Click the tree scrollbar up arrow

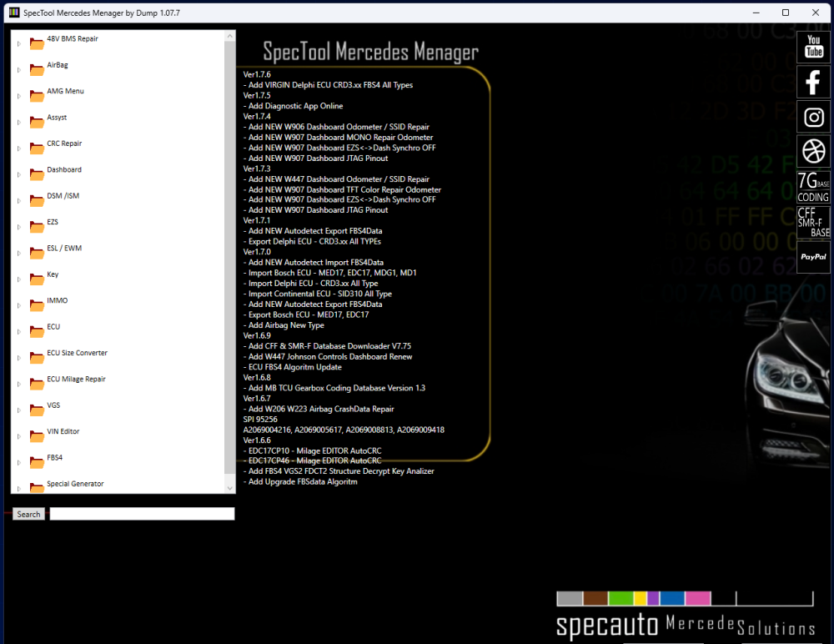click(x=230, y=36)
